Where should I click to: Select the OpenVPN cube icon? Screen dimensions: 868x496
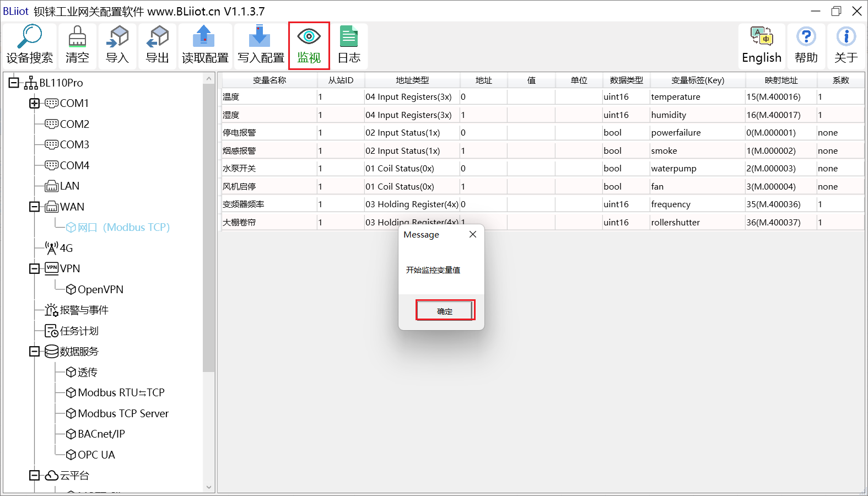pos(71,289)
